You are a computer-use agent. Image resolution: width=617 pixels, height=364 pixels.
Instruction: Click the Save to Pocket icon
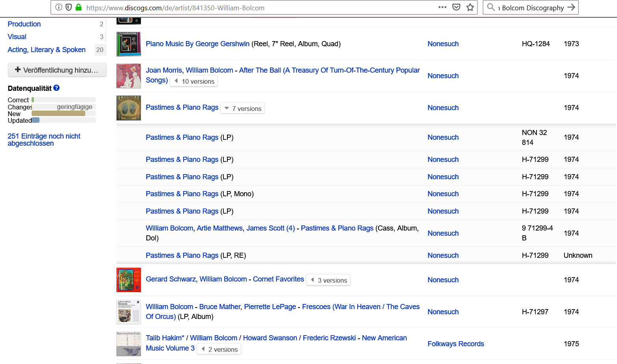(x=456, y=7)
